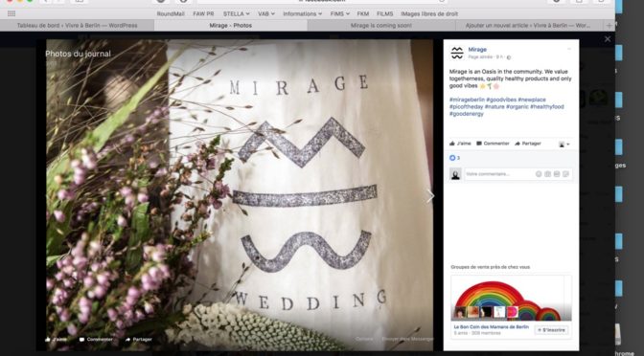
Task: Expand the STELLA bookmarks folder
Action: coord(236,14)
